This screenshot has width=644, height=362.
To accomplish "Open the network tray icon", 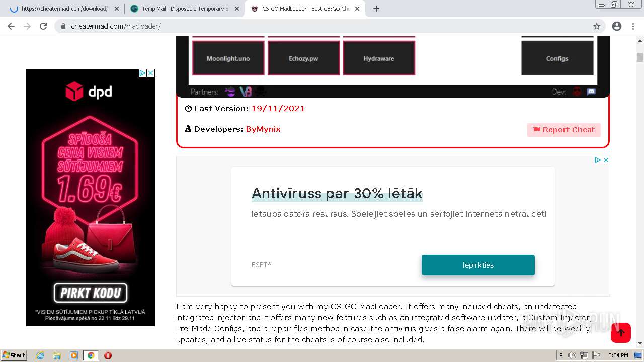I will point(584,355).
